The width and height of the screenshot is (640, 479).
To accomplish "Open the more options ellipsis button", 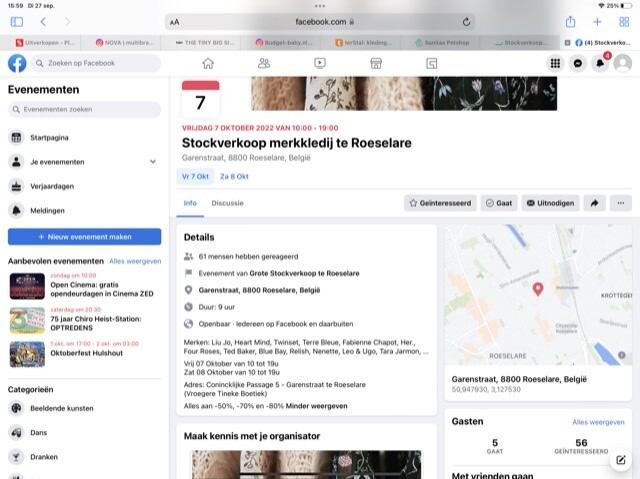I will coord(621,203).
